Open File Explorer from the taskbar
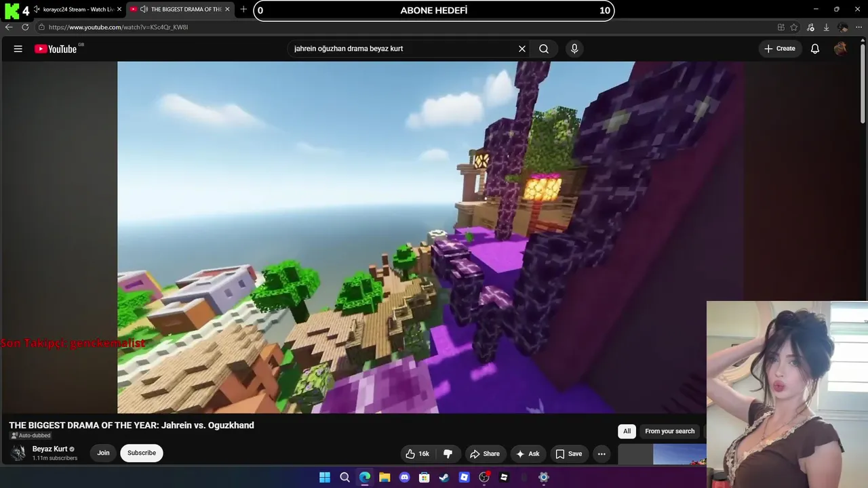This screenshot has height=488, width=868. [x=384, y=477]
